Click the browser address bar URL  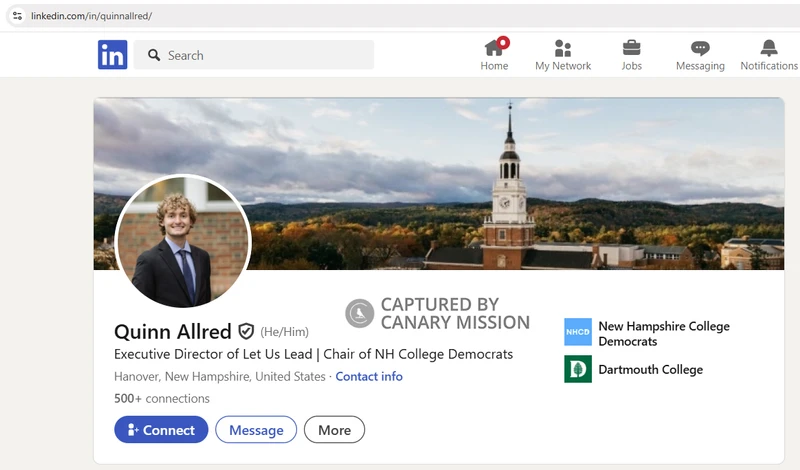[x=91, y=16]
